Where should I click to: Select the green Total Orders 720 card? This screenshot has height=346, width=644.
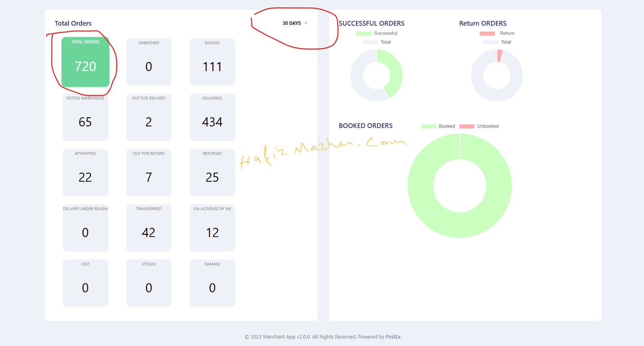[x=85, y=62]
